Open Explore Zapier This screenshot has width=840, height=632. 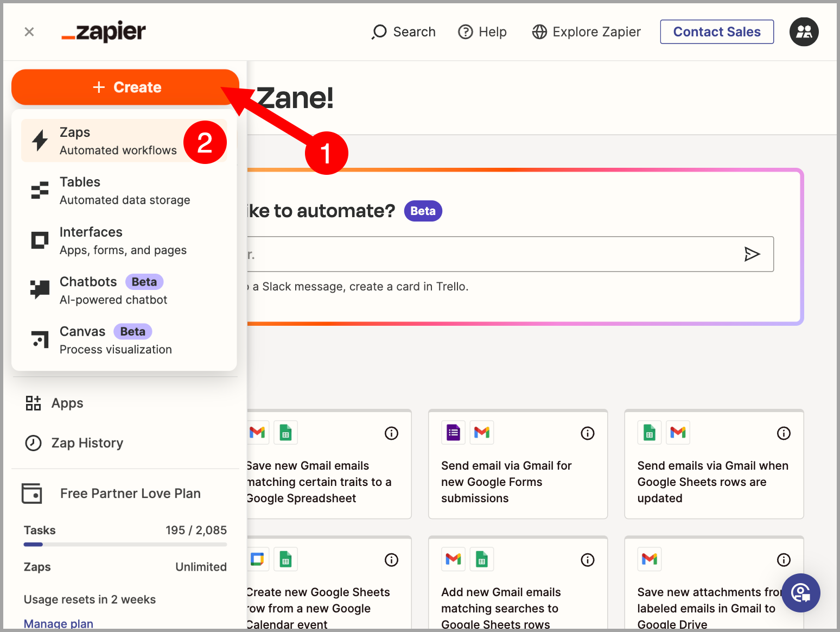click(586, 32)
